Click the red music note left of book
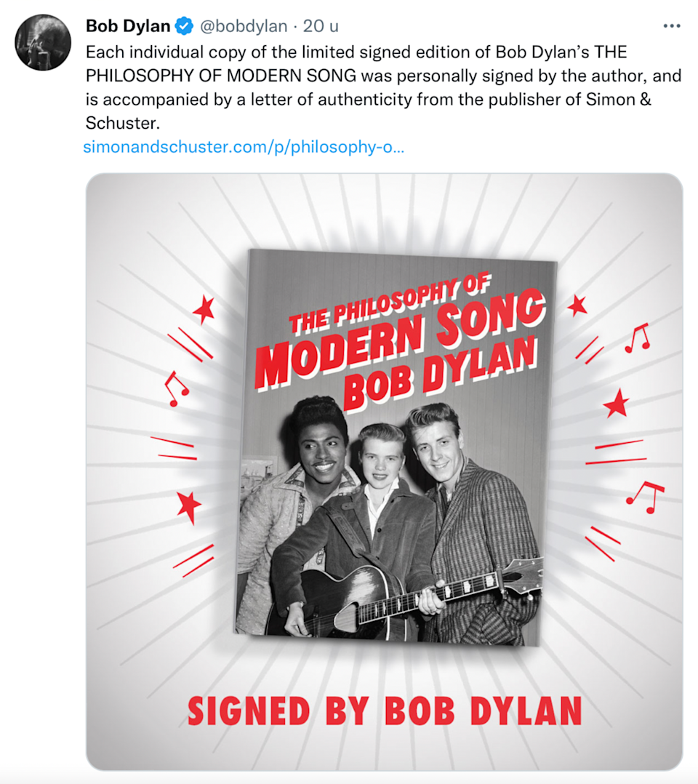The image size is (698, 784). point(176,388)
